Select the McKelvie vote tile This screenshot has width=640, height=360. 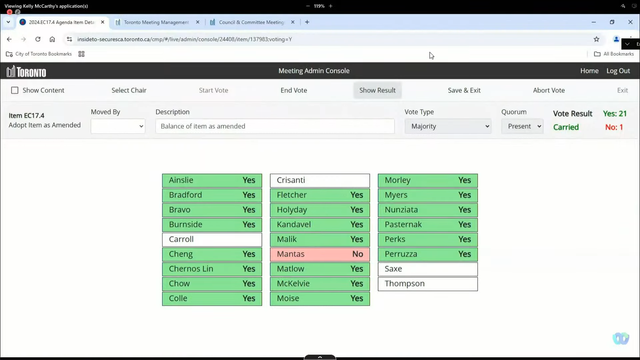click(320, 284)
